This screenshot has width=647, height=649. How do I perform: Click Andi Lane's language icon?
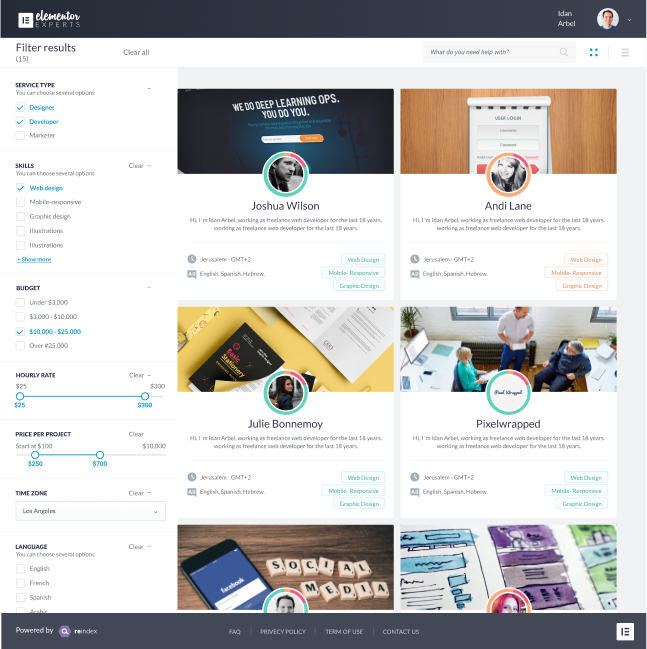point(414,274)
